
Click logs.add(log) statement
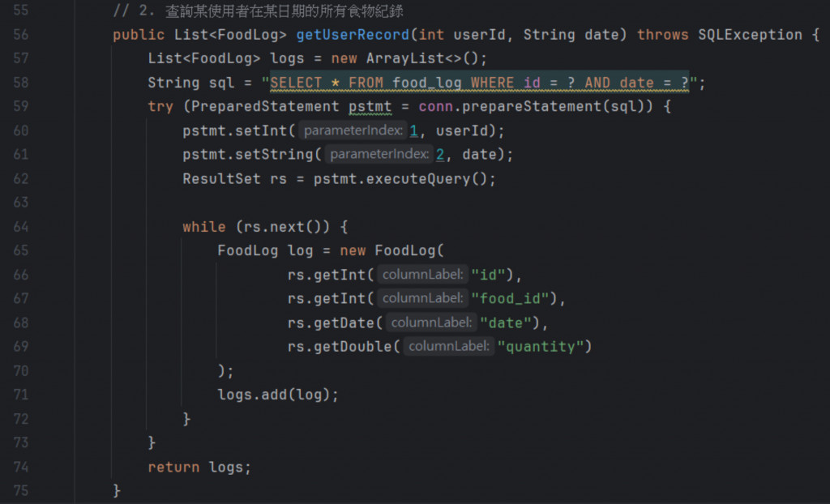click(278, 395)
